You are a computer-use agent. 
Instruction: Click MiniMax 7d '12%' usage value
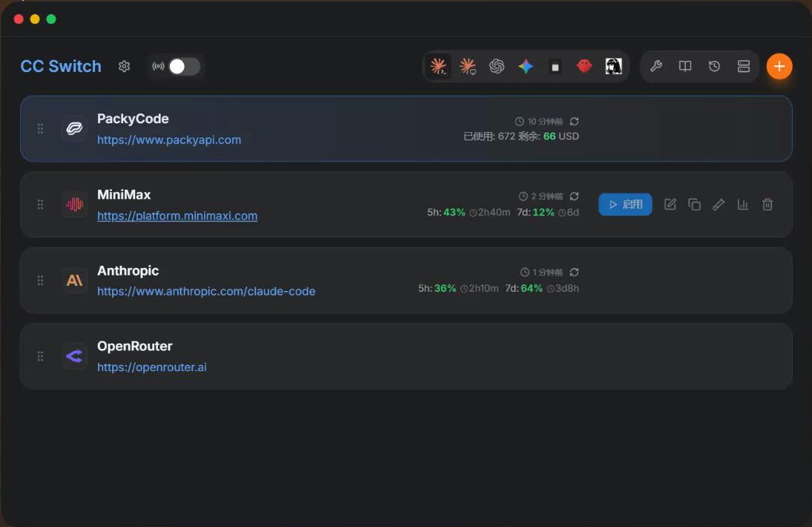[x=544, y=212]
